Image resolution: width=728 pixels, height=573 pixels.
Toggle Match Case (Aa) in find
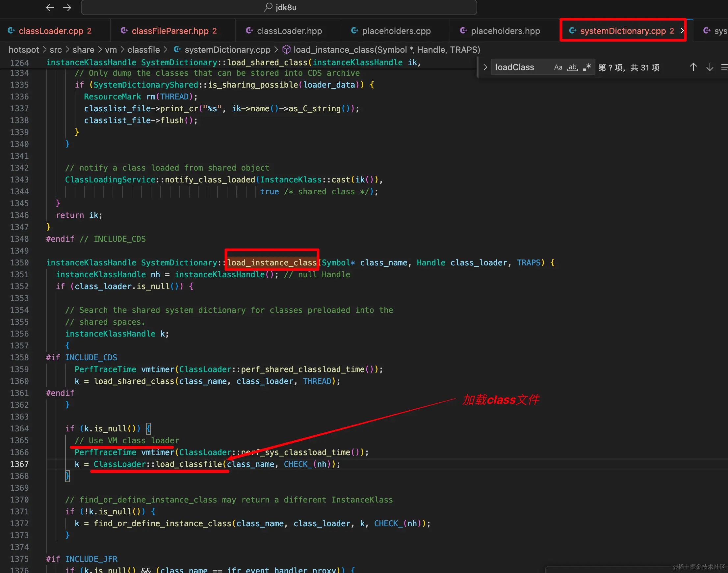[558, 67]
